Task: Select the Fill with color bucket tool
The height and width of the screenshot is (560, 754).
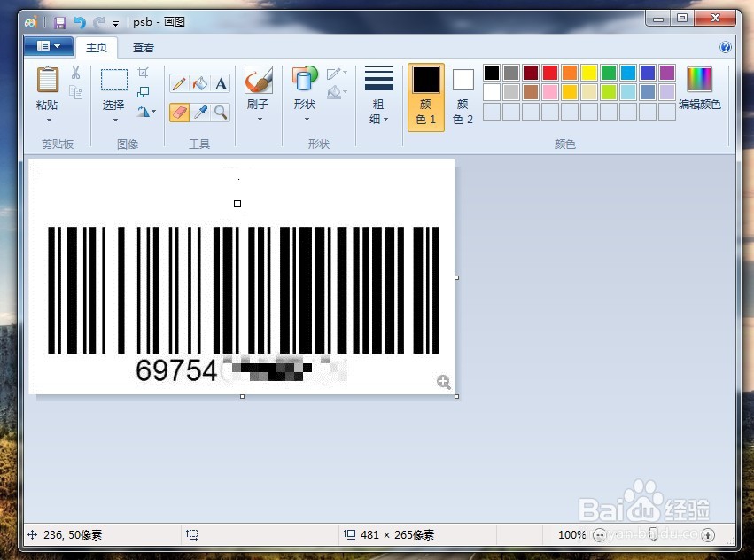Action: 200,83
